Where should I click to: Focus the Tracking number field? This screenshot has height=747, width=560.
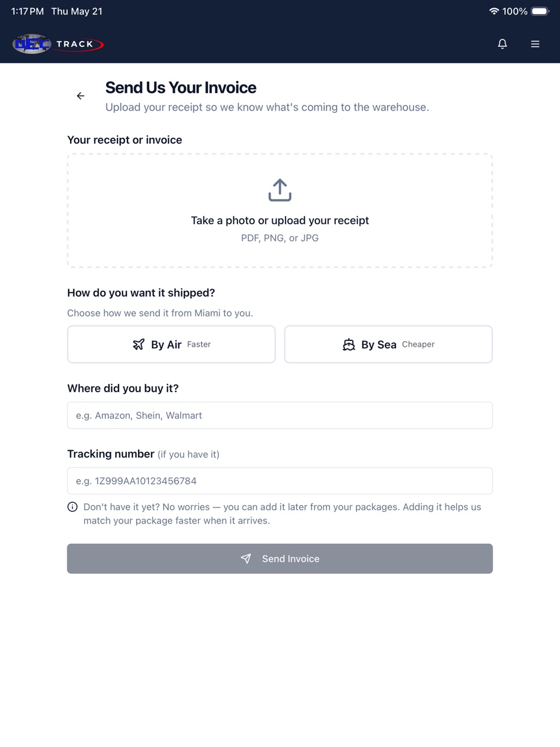tap(280, 481)
